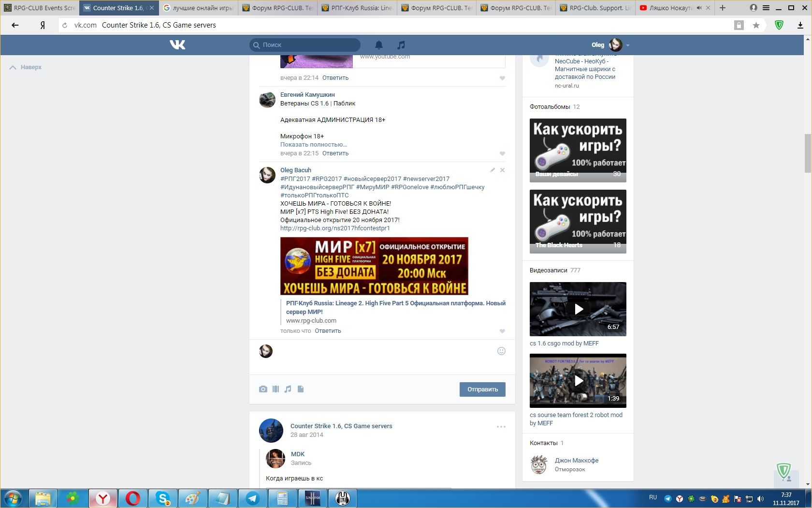
Task: Play the robot mod video thumbnail
Action: pyautogui.click(x=578, y=381)
